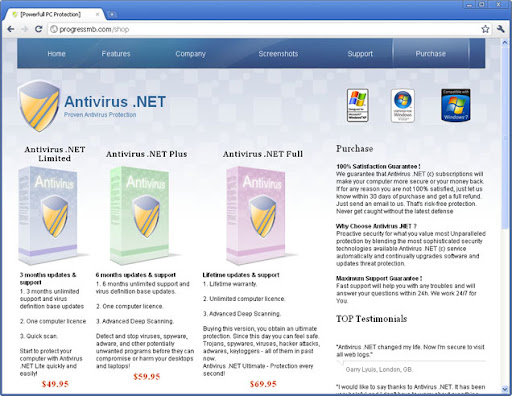Image resolution: width=512 pixels, height=396 pixels.
Task: Click the Windows XP compatibility badge
Action: click(x=358, y=105)
